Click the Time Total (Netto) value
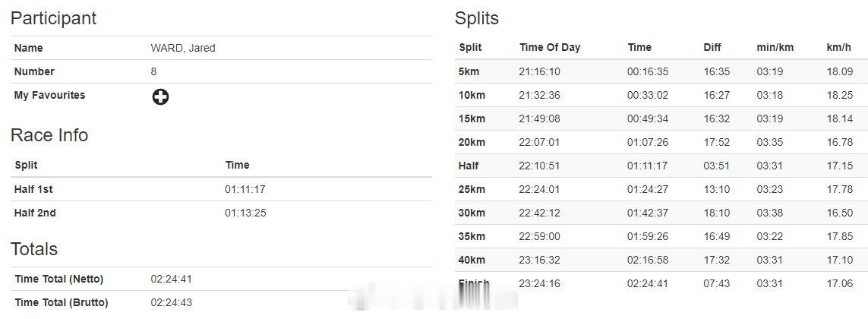This screenshot has height=319, width=868. point(171,280)
